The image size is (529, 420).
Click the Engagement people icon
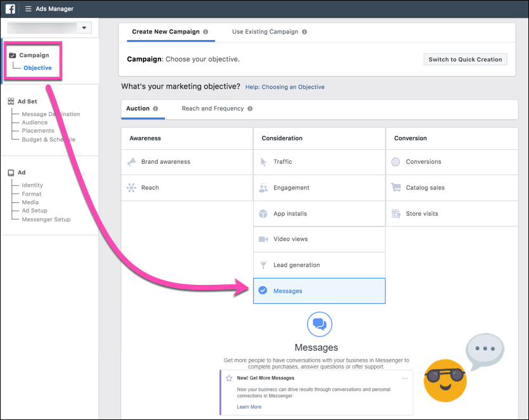pyautogui.click(x=263, y=188)
